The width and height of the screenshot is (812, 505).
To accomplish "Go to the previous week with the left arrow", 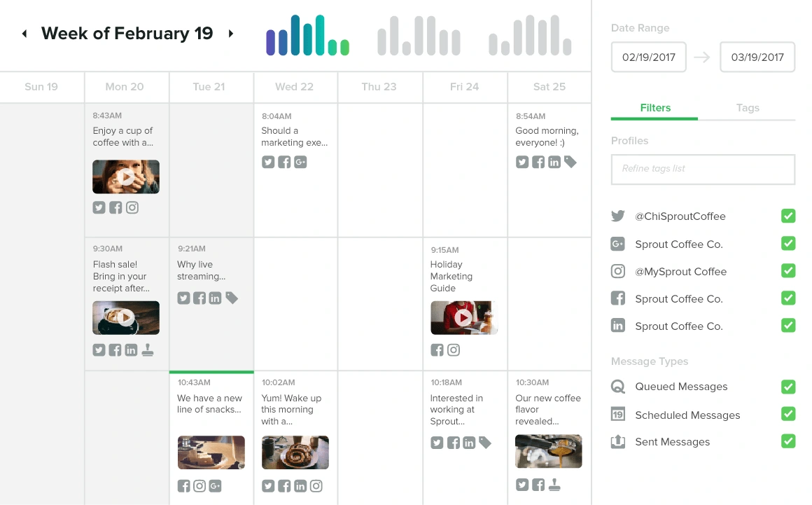I will (x=24, y=34).
